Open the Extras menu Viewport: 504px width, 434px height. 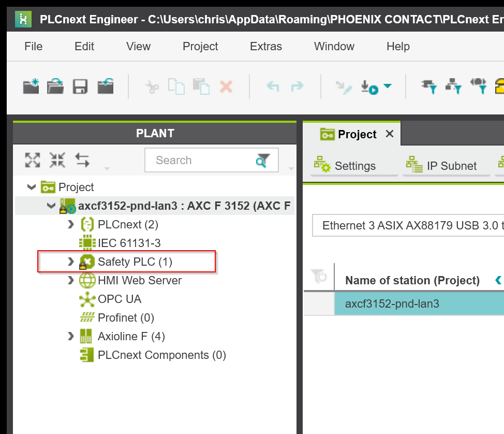(266, 46)
